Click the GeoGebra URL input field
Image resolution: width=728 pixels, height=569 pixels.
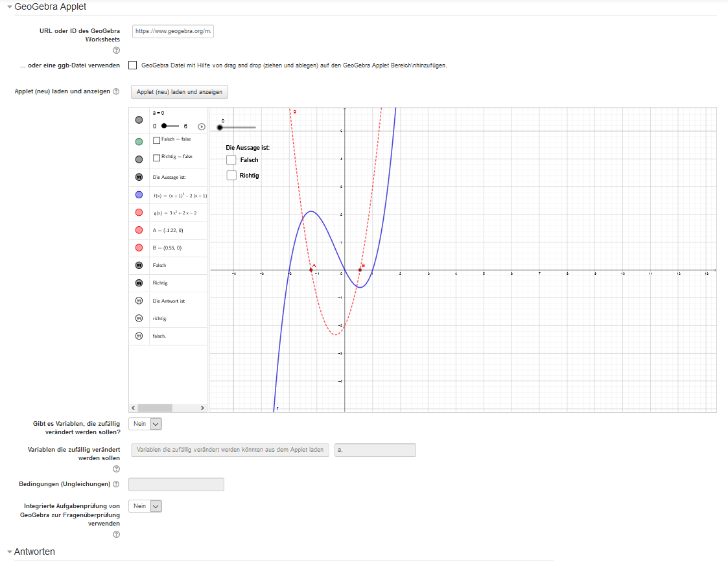tap(173, 31)
